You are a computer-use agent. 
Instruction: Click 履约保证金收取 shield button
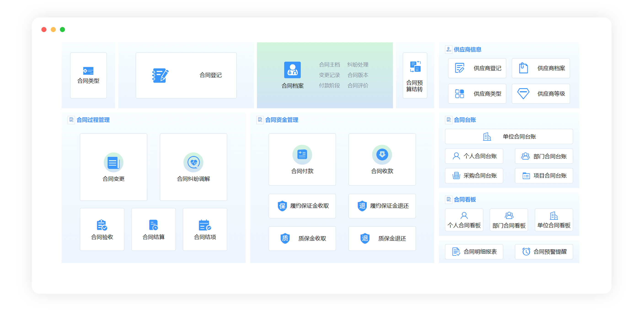302,206
